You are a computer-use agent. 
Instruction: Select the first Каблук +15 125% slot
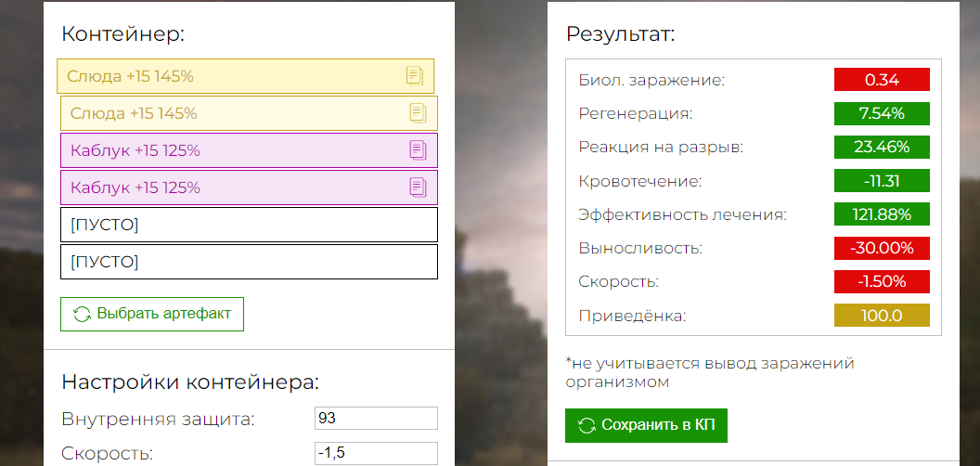(250, 150)
